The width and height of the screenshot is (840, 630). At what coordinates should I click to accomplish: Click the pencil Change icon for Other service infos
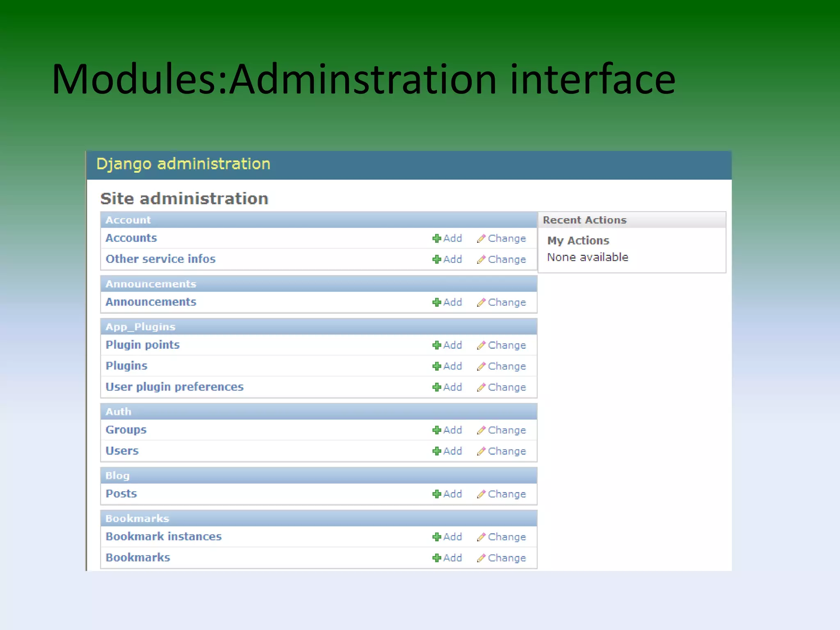(x=481, y=259)
